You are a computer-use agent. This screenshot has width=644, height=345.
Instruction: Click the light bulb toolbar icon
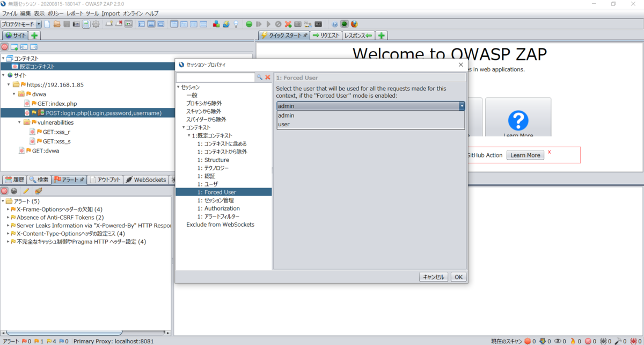pyautogui.click(x=236, y=24)
